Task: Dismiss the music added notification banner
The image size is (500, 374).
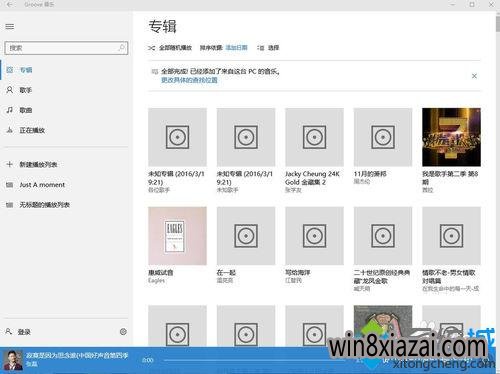Action: 474,76
